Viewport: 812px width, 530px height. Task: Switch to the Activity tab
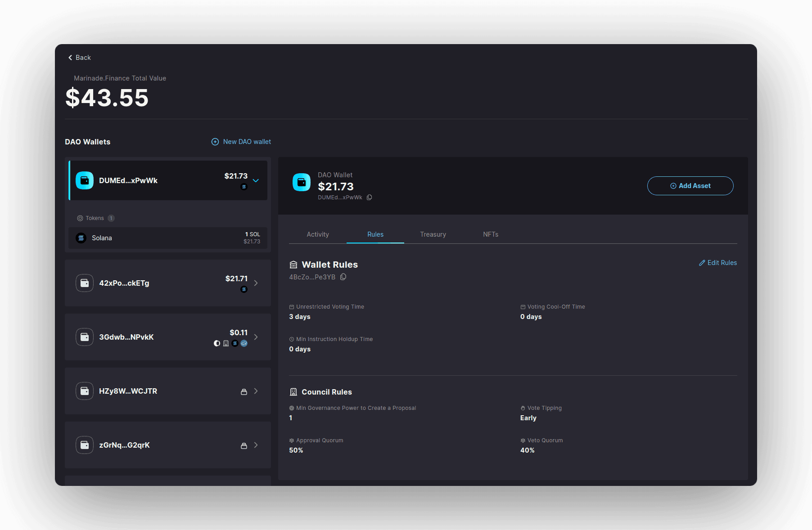click(x=318, y=234)
